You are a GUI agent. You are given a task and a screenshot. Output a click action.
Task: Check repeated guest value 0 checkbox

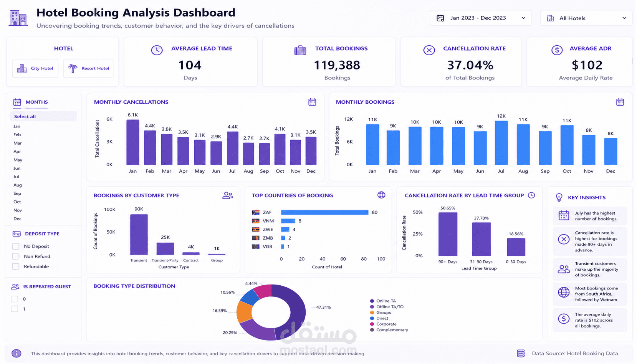tap(15, 299)
